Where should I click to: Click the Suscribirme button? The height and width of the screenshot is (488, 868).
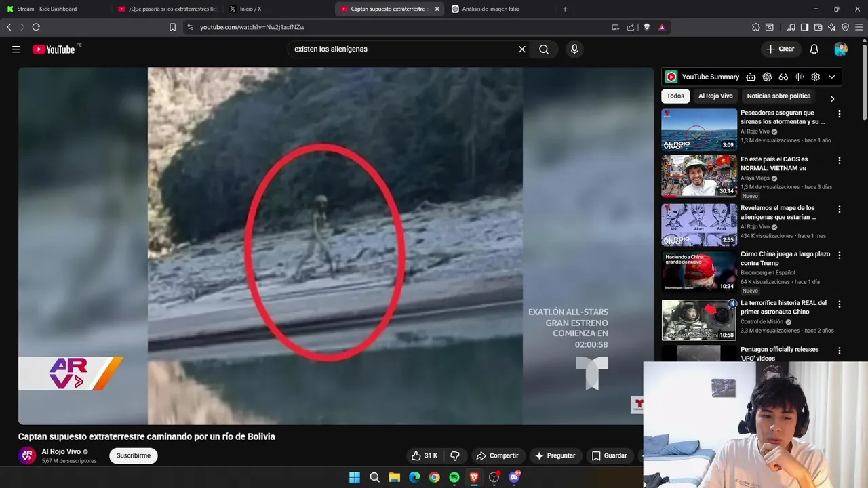134,455
